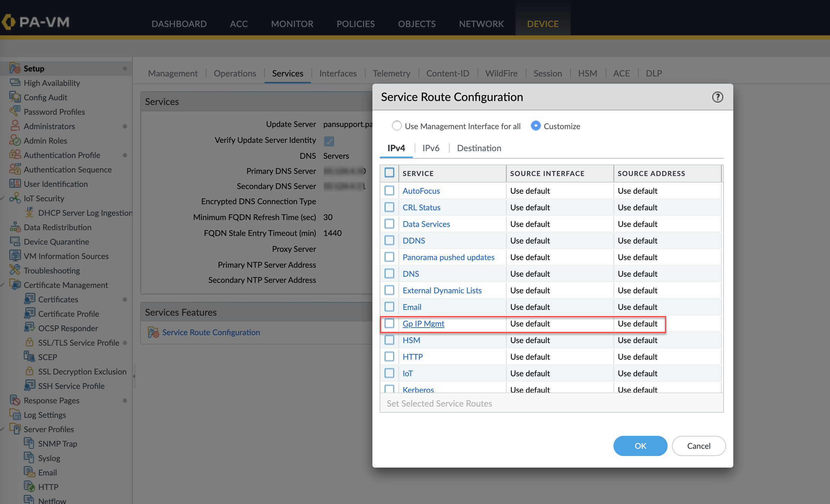830x504 pixels.
Task: Click the help question mark icon
Action: [x=717, y=97]
